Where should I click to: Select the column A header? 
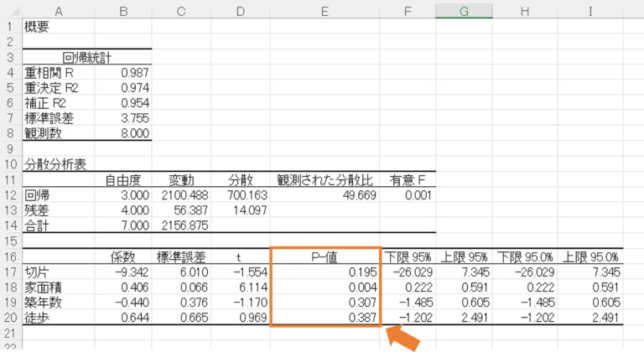[58, 10]
